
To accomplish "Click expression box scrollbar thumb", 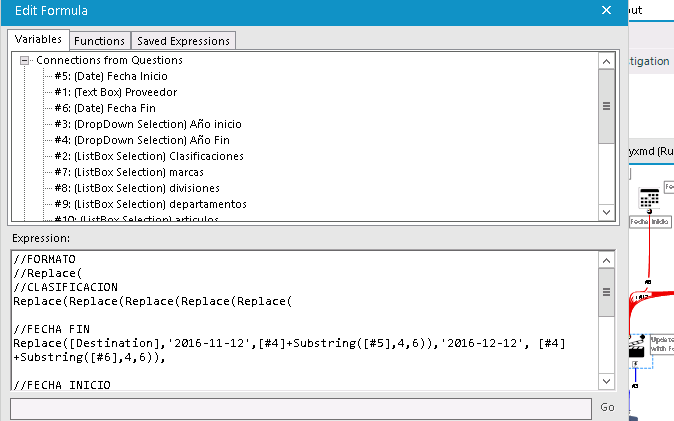I will tap(607, 292).
